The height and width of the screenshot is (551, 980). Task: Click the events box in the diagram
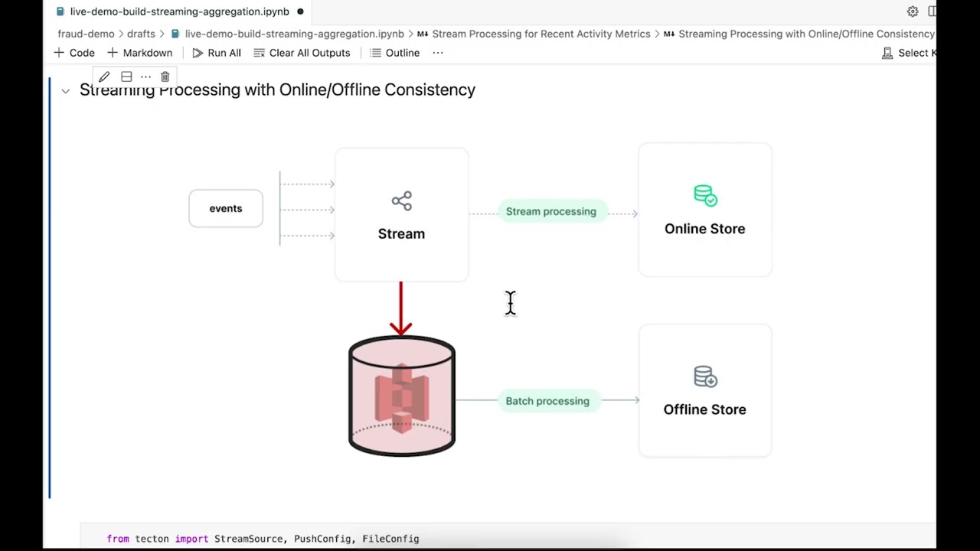[226, 208]
